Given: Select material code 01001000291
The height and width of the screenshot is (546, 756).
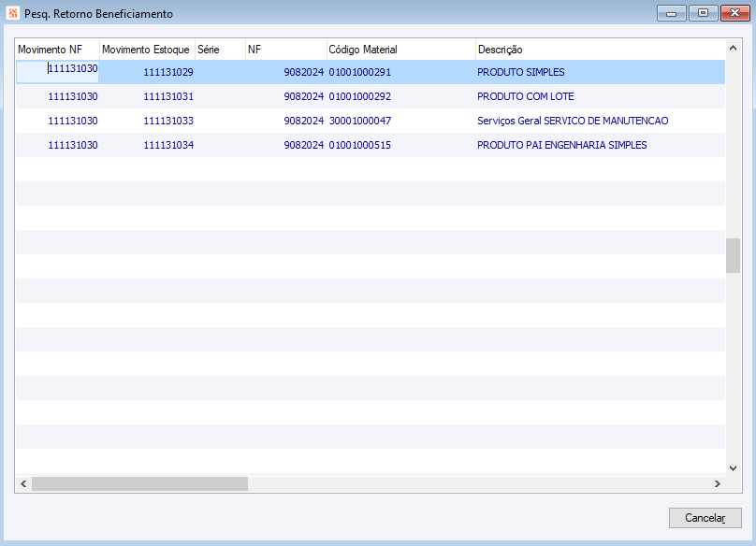Looking at the screenshot, I should (359, 72).
